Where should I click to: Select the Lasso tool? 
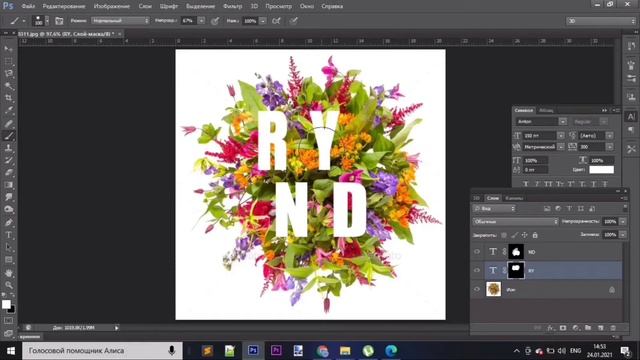9,74
